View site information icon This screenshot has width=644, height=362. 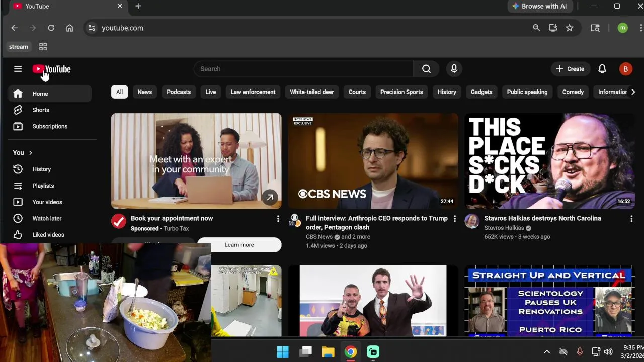[91, 28]
